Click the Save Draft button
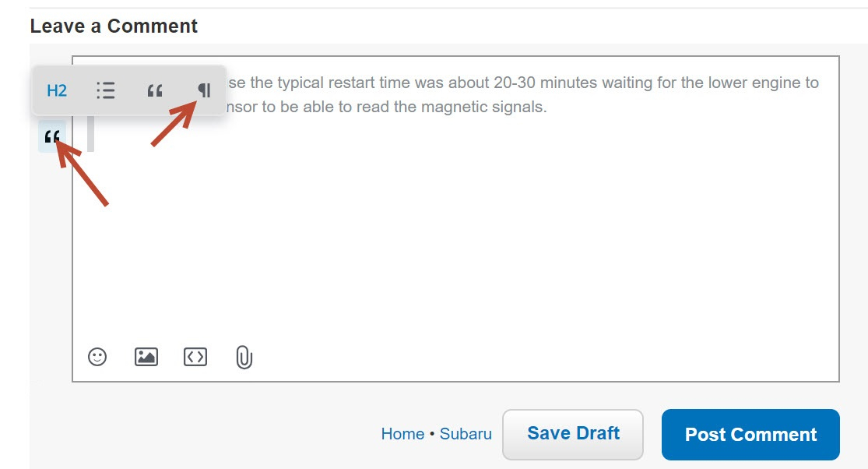This screenshot has width=868, height=469. (573, 434)
